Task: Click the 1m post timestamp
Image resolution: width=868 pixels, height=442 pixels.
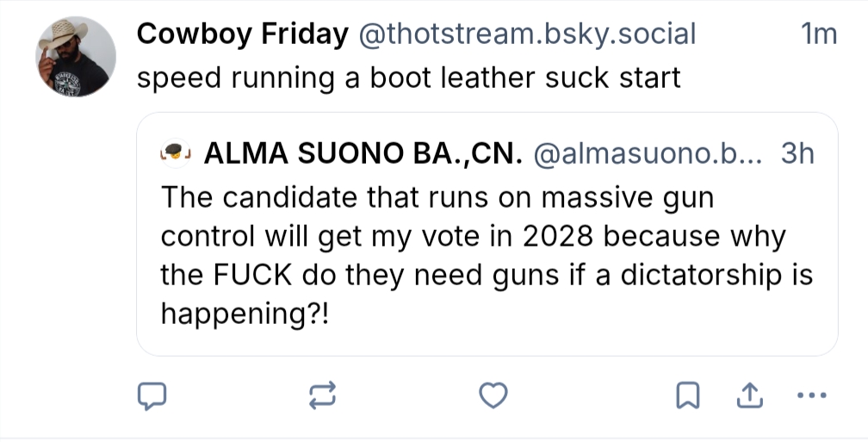Action: click(818, 34)
